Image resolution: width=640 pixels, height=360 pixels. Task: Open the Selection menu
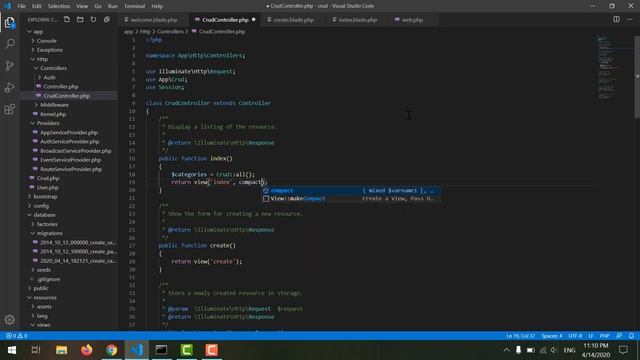59,6
